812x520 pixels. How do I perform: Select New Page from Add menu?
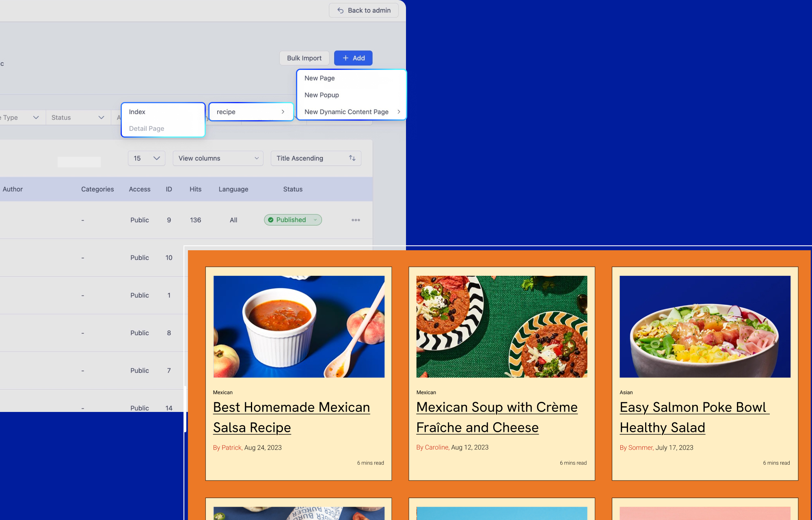[x=320, y=78]
